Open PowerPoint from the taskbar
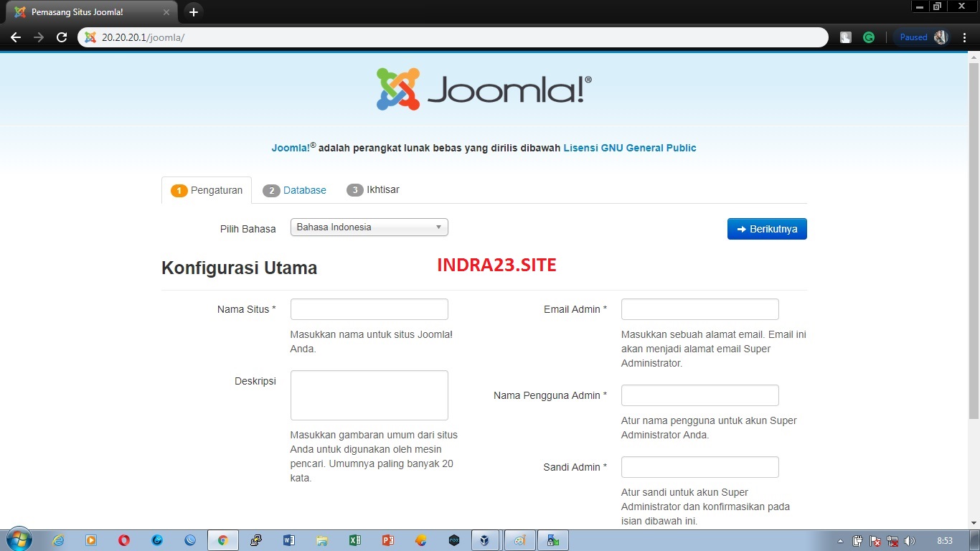Image resolution: width=980 pixels, height=551 pixels. (x=388, y=540)
